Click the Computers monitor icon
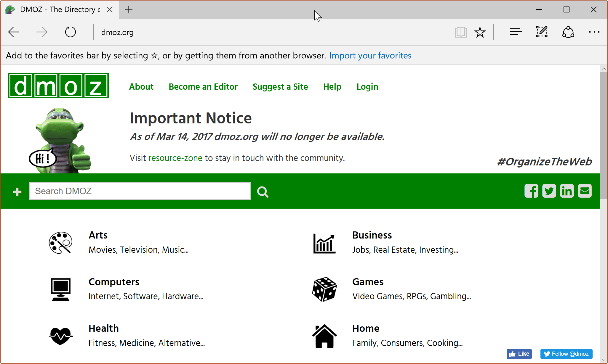 (x=60, y=289)
